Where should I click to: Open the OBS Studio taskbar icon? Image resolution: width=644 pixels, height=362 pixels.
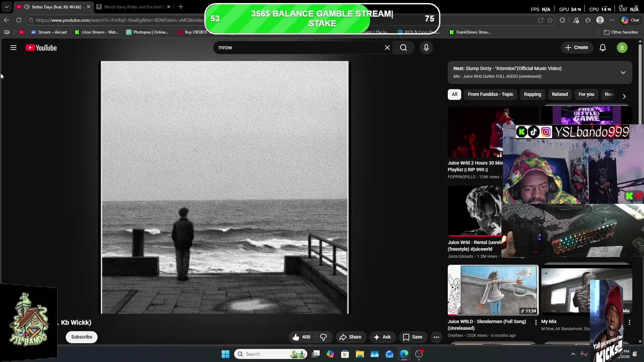point(419,354)
